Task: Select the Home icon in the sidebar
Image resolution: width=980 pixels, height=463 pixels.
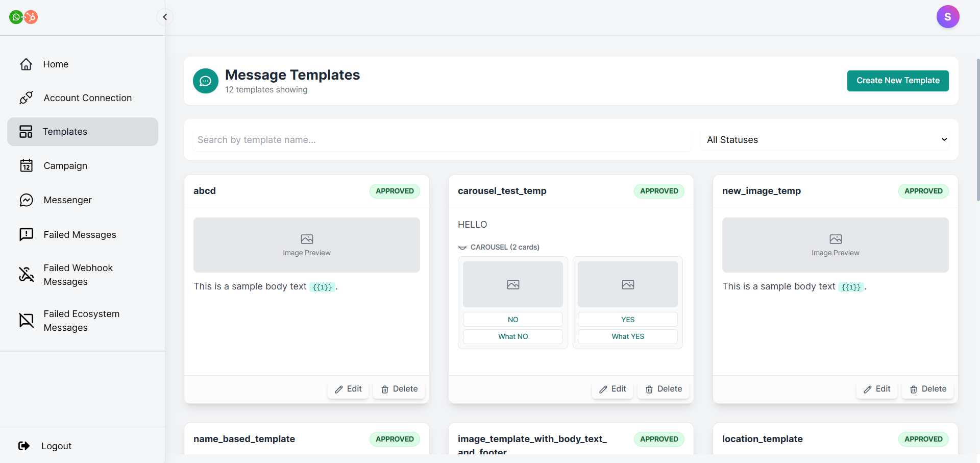Action: (x=26, y=64)
